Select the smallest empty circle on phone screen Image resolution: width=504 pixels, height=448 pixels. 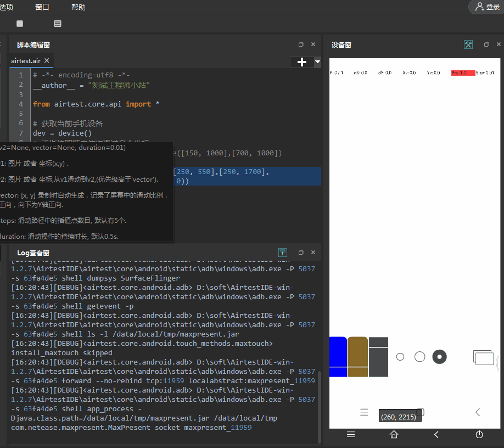400,357
